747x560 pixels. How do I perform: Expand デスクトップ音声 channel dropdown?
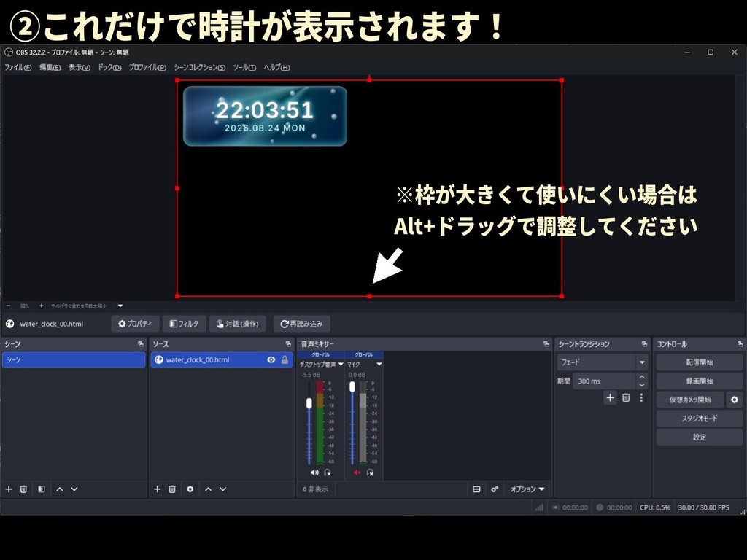click(x=341, y=365)
